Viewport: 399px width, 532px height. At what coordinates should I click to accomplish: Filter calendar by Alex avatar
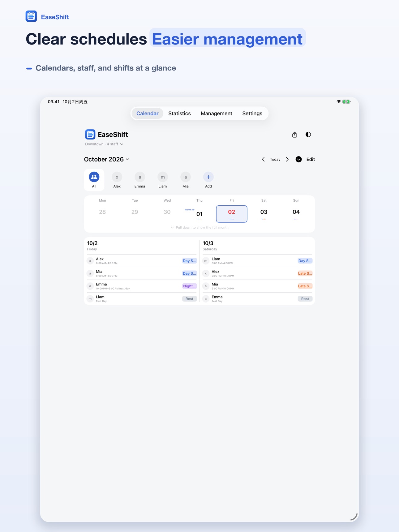tap(117, 177)
